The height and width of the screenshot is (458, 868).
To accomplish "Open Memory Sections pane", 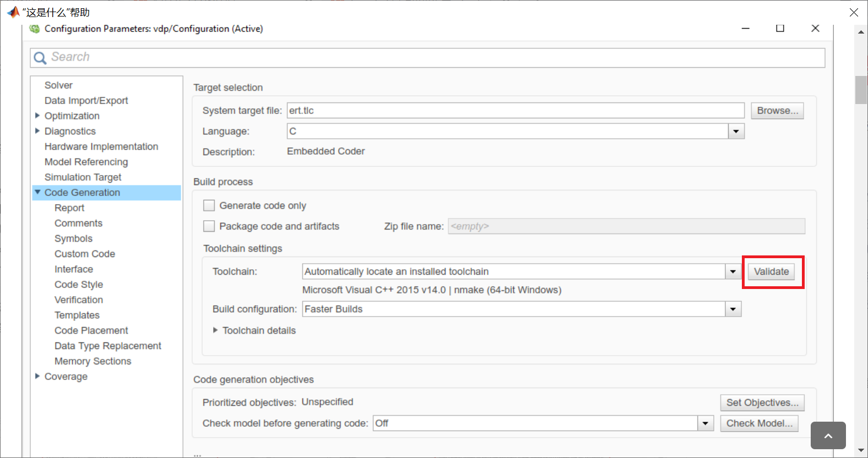I will (x=93, y=361).
